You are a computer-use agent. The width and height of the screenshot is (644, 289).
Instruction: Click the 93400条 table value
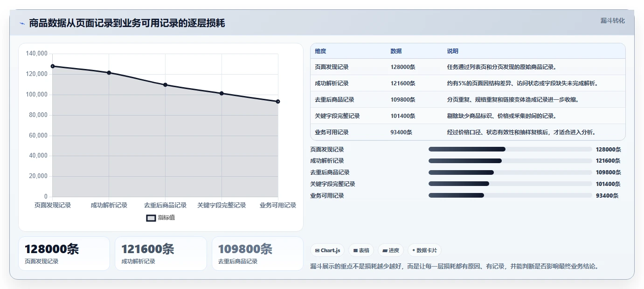(x=402, y=132)
